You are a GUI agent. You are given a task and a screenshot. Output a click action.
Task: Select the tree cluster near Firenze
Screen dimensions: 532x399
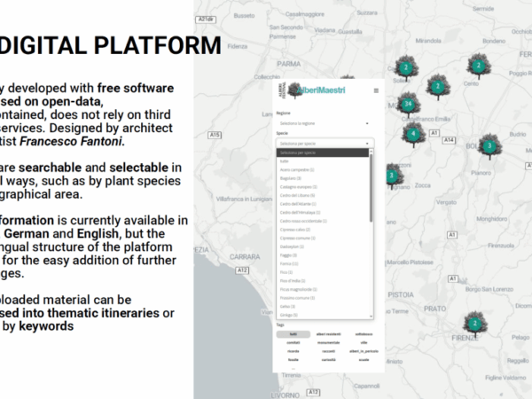tap(475, 325)
